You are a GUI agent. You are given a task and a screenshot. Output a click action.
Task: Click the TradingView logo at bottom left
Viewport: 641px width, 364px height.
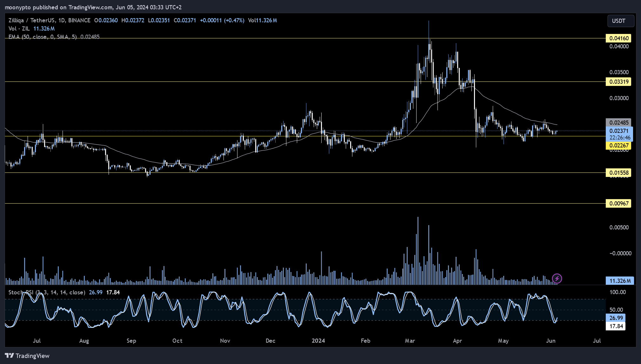[x=27, y=356]
